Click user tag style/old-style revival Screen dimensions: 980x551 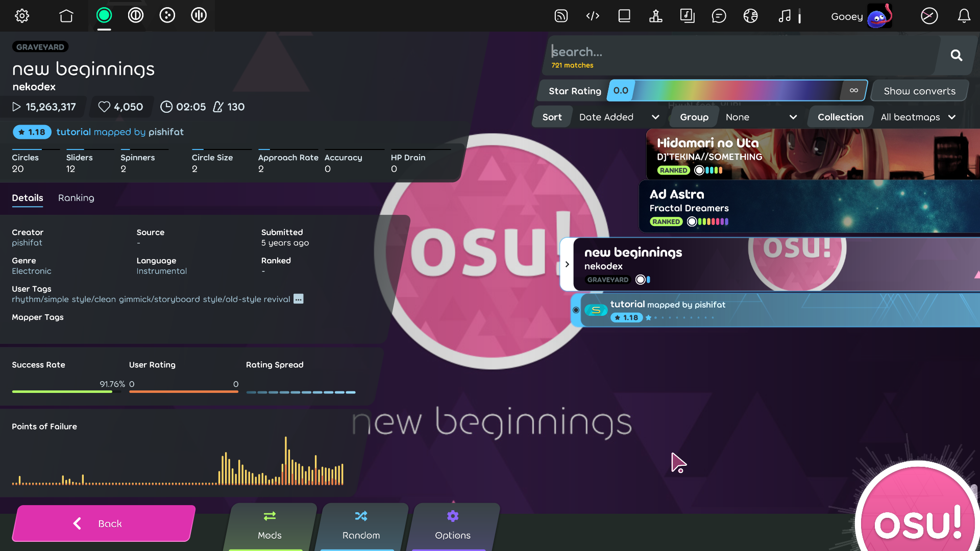(x=247, y=299)
